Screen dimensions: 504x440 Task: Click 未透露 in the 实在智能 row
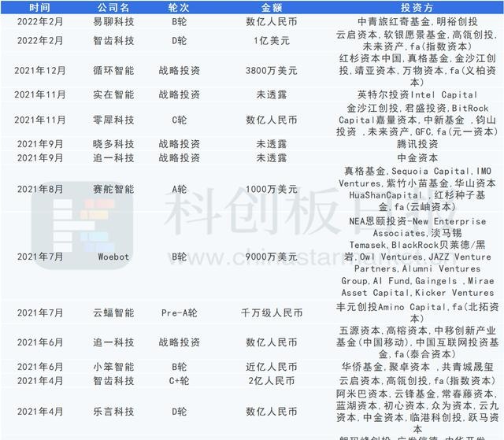272,94
